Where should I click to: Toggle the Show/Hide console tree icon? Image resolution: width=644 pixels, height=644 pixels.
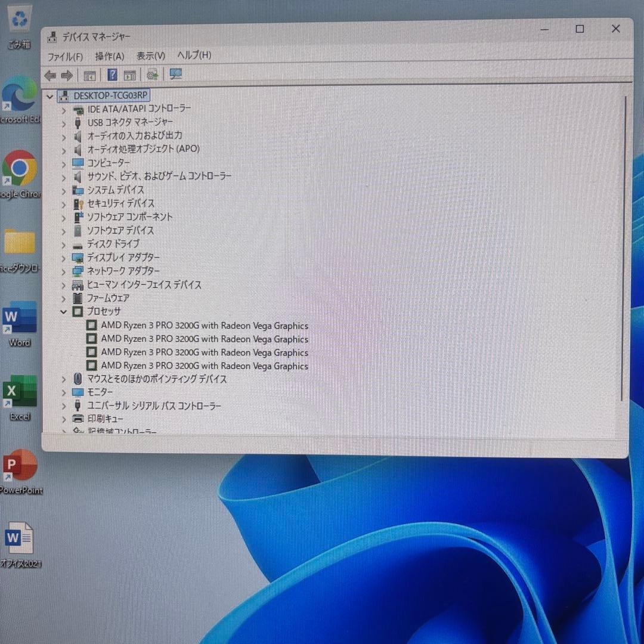(x=90, y=75)
